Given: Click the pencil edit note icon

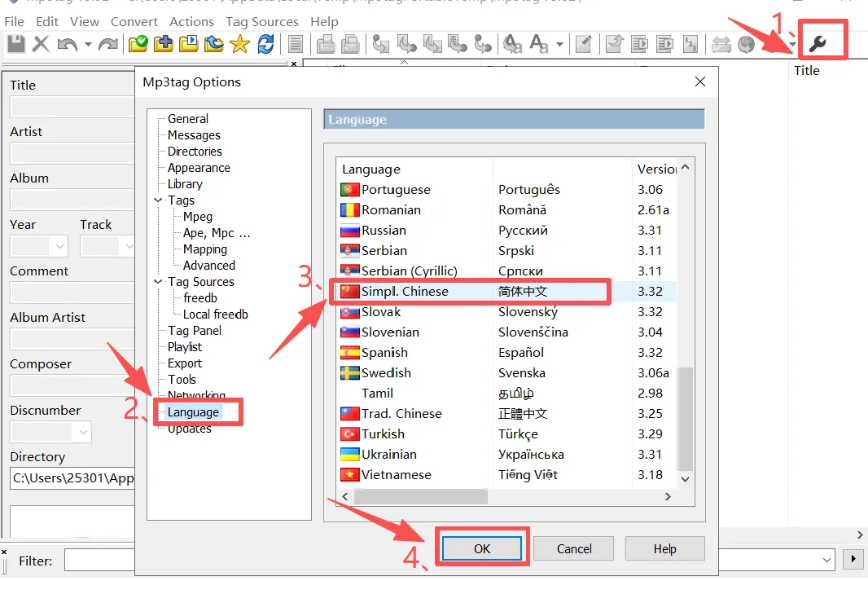Looking at the screenshot, I should click(584, 44).
